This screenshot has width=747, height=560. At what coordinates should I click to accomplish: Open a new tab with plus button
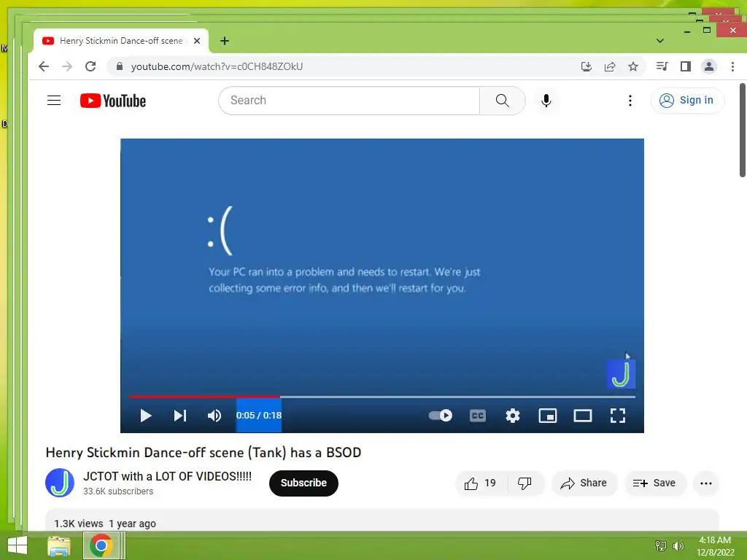[x=225, y=41]
